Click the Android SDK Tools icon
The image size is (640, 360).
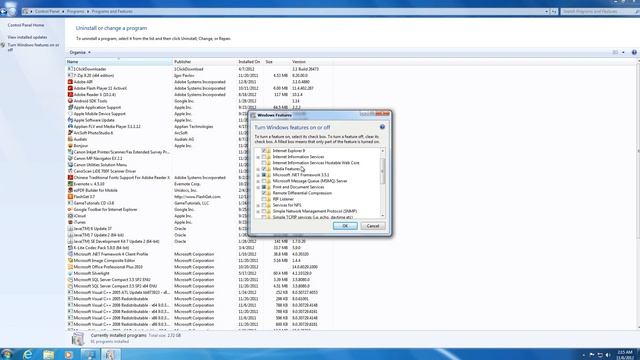[x=70, y=101]
